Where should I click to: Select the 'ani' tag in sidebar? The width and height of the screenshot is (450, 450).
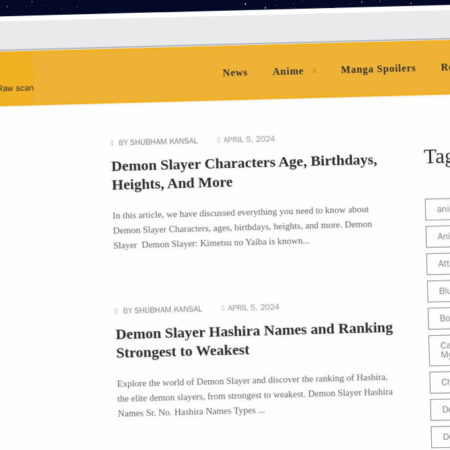click(x=438, y=209)
